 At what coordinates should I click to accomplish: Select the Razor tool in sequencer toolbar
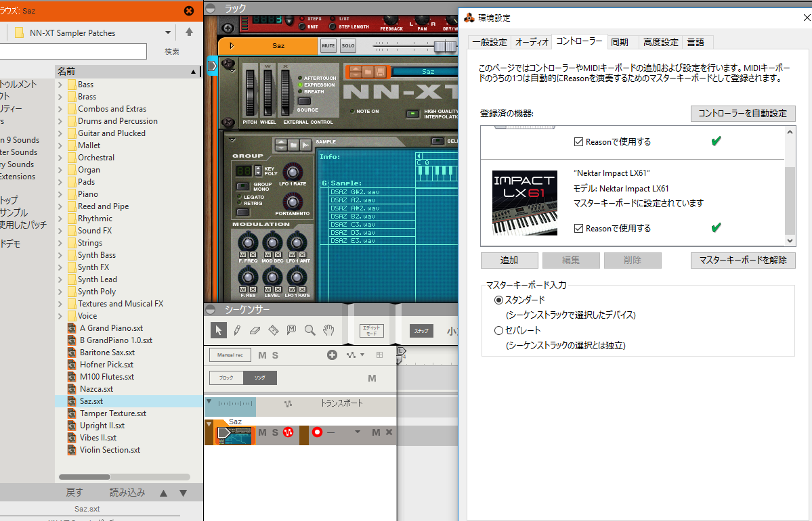point(274,330)
